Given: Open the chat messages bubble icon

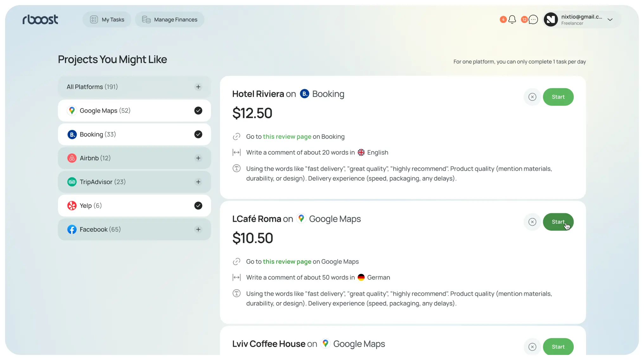Looking at the screenshot, I should click(534, 20).
